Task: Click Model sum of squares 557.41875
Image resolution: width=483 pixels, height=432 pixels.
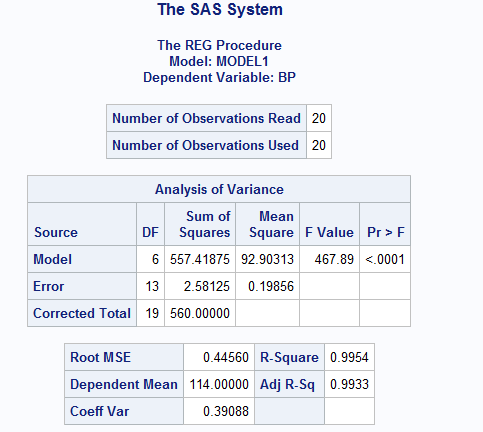Action: (200, 259)
